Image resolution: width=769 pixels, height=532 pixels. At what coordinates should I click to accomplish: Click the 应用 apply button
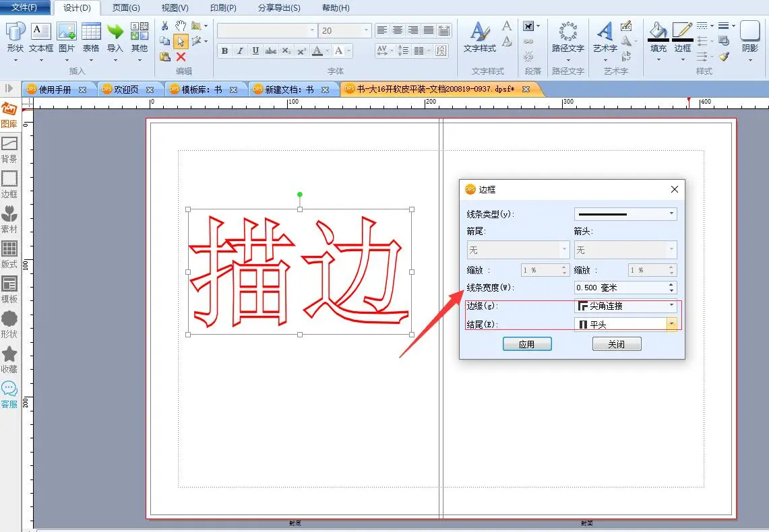526,344
